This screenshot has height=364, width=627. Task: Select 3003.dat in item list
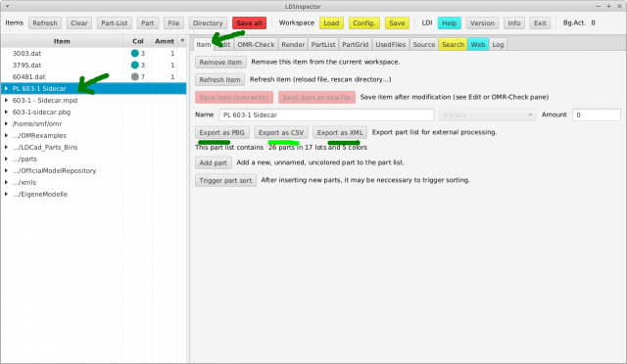[x=26, y=53]
